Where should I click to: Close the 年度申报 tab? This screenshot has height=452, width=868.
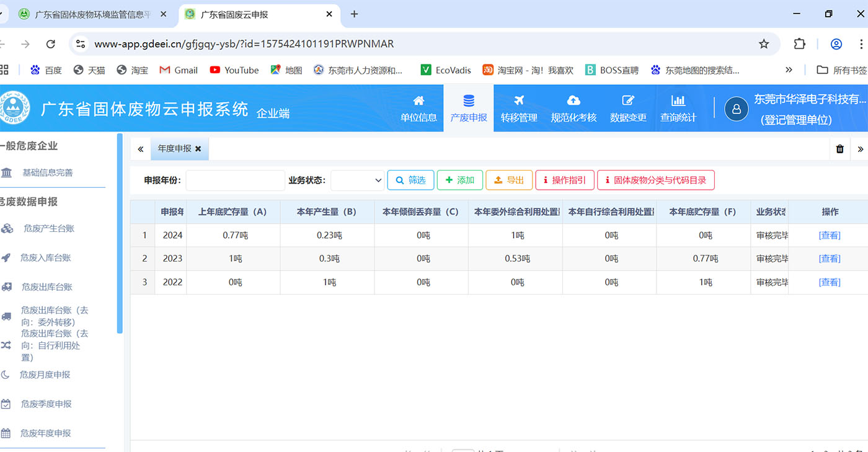[198, 149]
